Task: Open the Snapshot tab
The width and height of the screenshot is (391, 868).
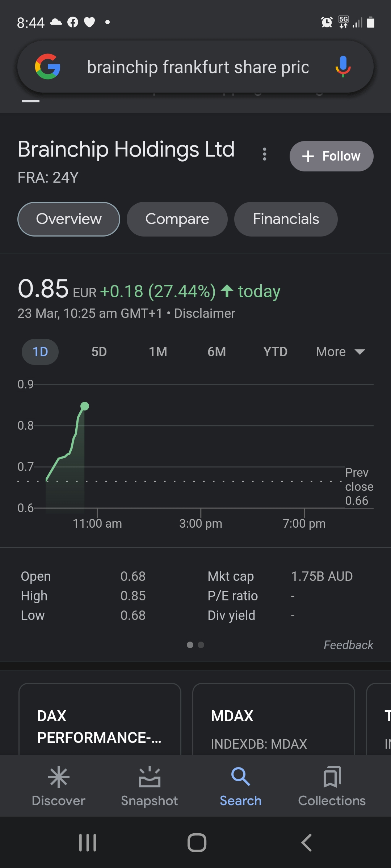Action: coord(150,787)
